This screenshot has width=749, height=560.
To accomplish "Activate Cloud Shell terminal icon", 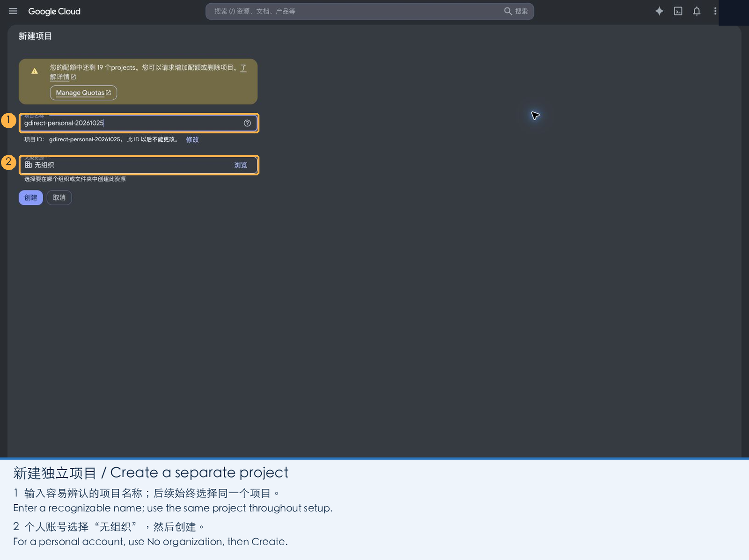I will 678,11.
